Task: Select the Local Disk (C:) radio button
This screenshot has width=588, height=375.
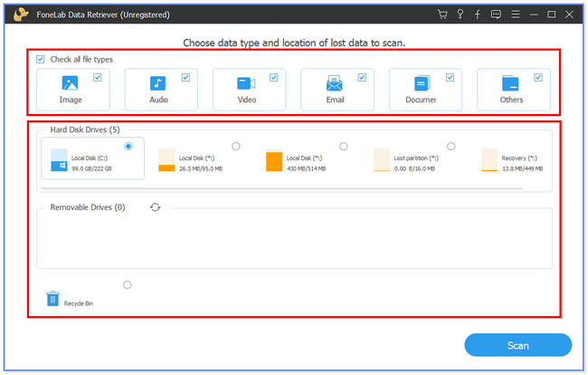Action: (x=128, y=147)
